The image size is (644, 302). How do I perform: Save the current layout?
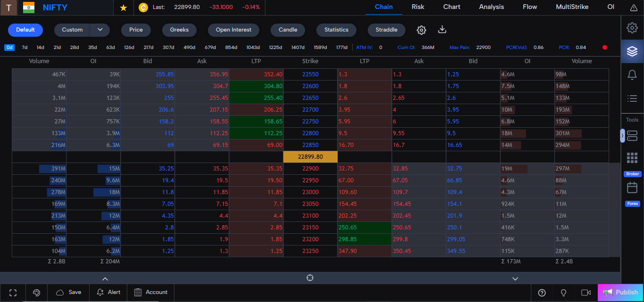[x=68, y=293]
